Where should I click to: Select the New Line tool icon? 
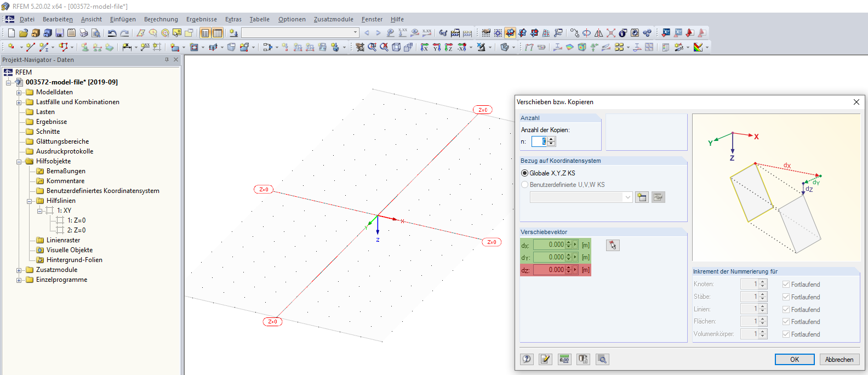[31, 47]
